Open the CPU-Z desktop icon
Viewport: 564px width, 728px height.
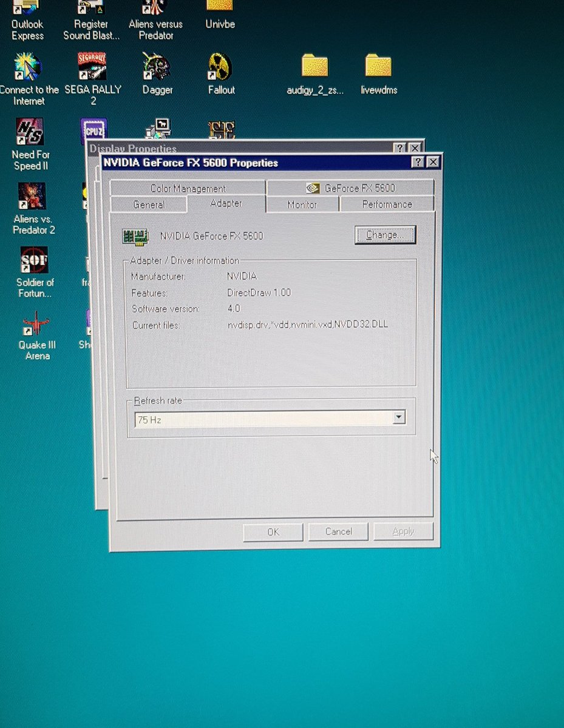coord(93,129)
